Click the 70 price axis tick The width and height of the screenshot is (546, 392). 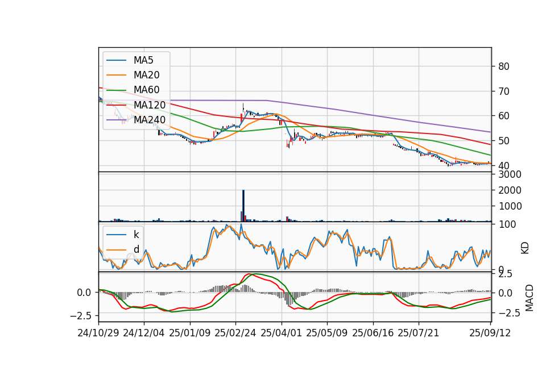(x=503, y=91)
